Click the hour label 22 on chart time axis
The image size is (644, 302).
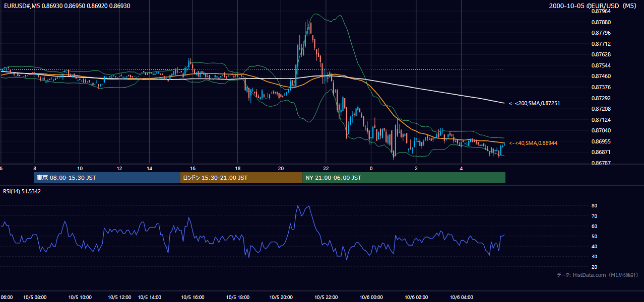point(326,168)
